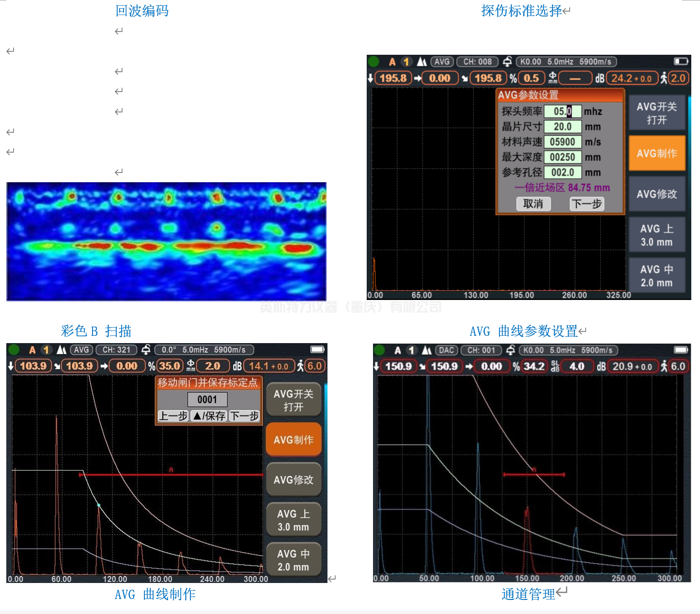Toggle the DAC mode indicator in the status bar
700x614 pixels.
[446, 350]
